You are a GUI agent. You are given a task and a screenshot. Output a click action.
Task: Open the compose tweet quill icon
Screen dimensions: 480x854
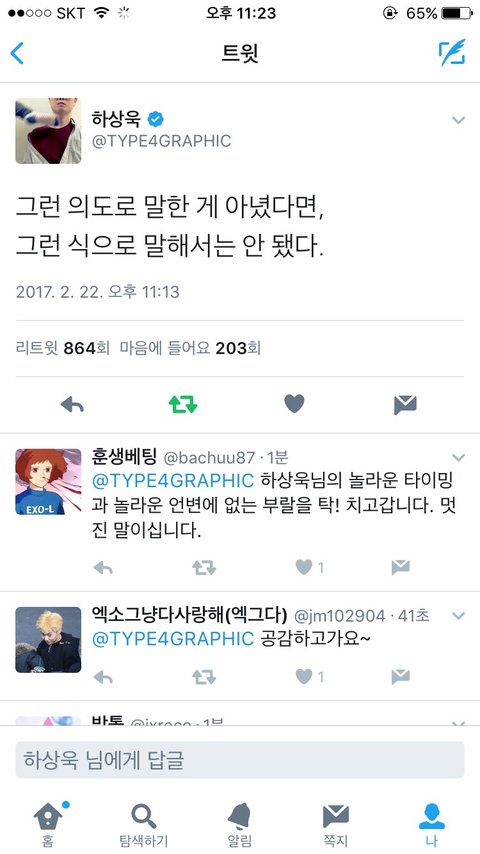(452, 52)
